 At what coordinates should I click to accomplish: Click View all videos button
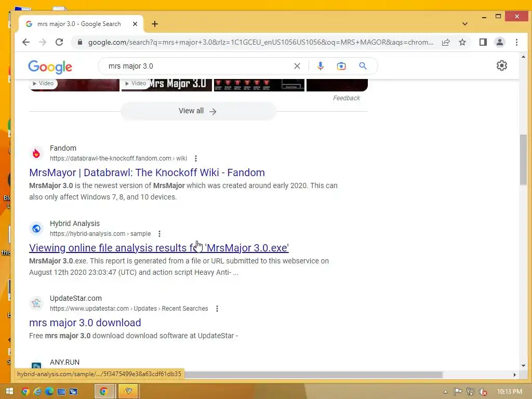point(198,111)
